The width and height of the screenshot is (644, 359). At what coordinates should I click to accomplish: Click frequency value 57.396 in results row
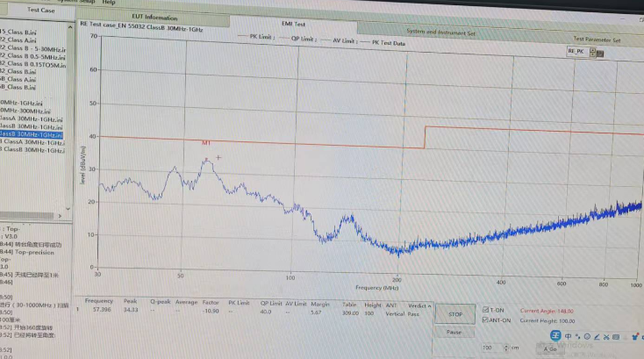tap(102, 309)
